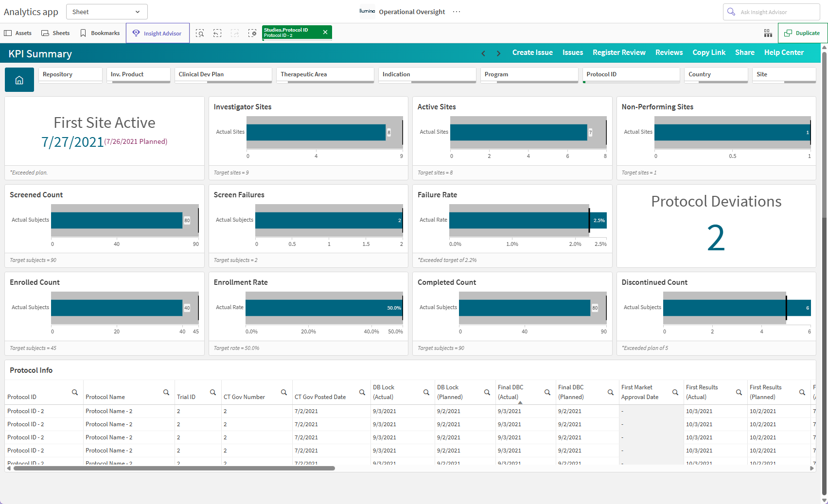The image size is (828, 504).
Task: Open the Sheets panel
Action: pyautogui.click(x=55, y=33)
